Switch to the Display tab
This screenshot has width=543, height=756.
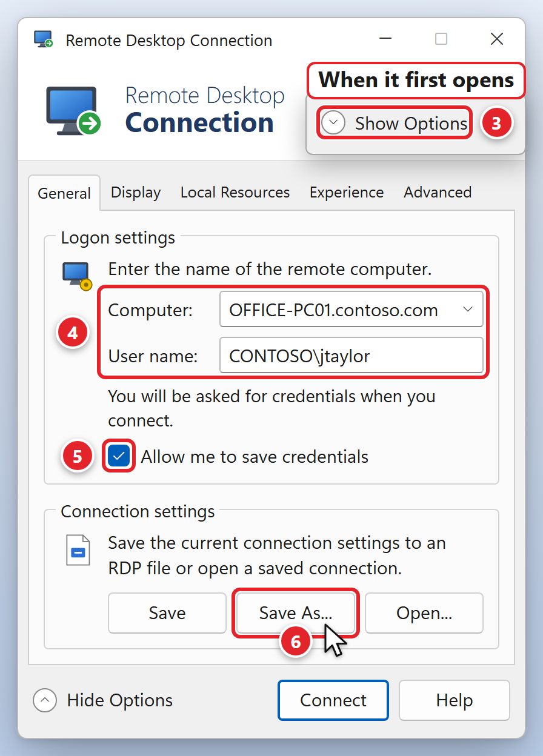136,192
